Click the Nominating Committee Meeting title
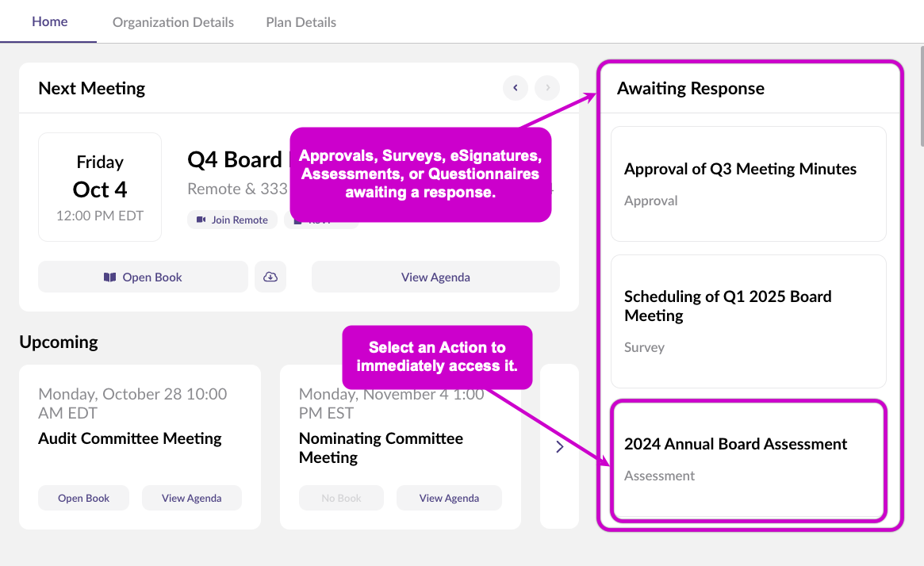 (x=381, y=448)
